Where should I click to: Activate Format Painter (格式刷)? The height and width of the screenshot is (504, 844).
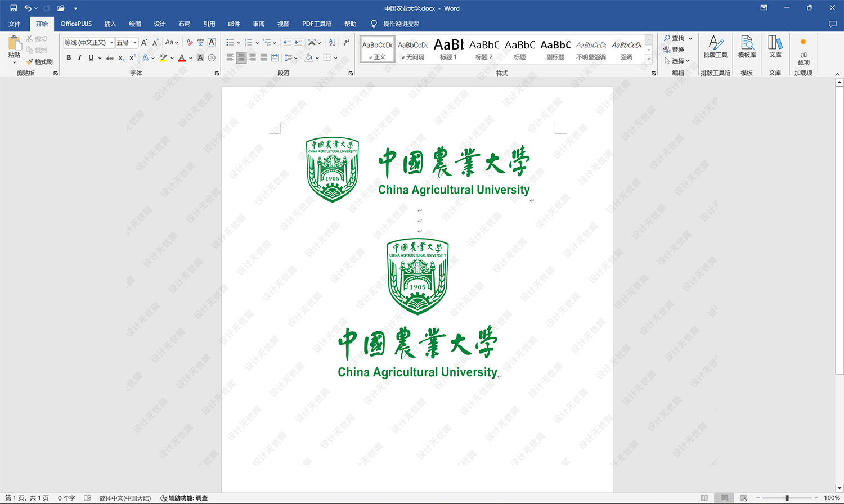coord(39,62)
